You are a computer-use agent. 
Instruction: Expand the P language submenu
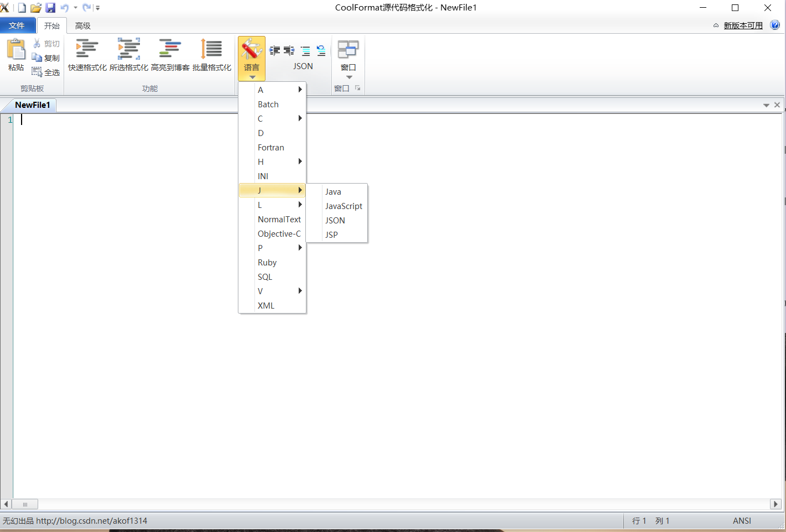(272, 248)
